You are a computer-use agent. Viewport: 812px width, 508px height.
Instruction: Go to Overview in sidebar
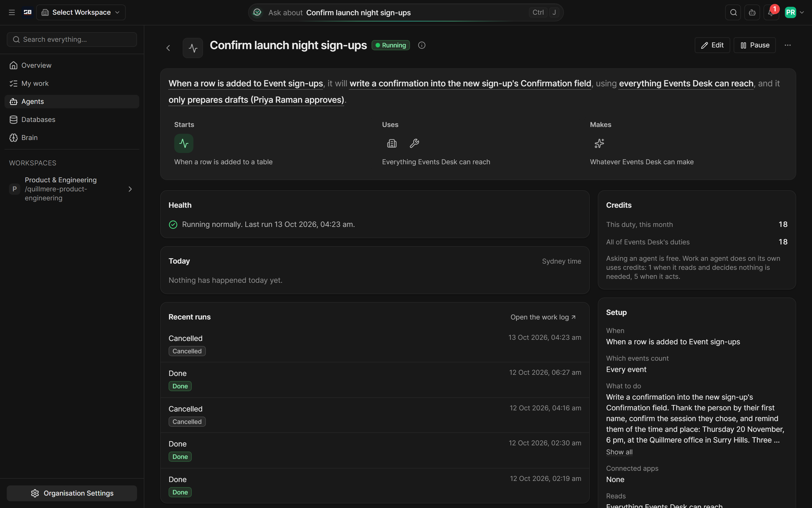pos(72,65)
